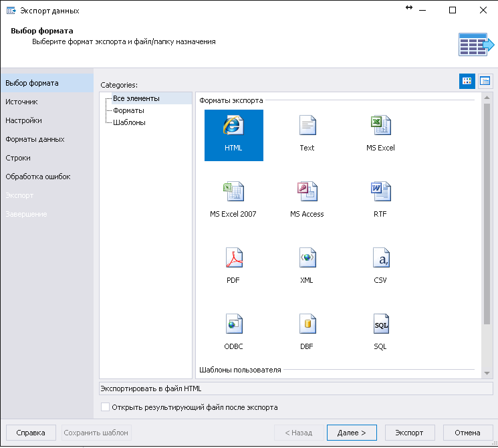Click the 'Сохранить шаблон' button
The height and width of the screenshot is (448, 498).
click(x=96, y=433)
